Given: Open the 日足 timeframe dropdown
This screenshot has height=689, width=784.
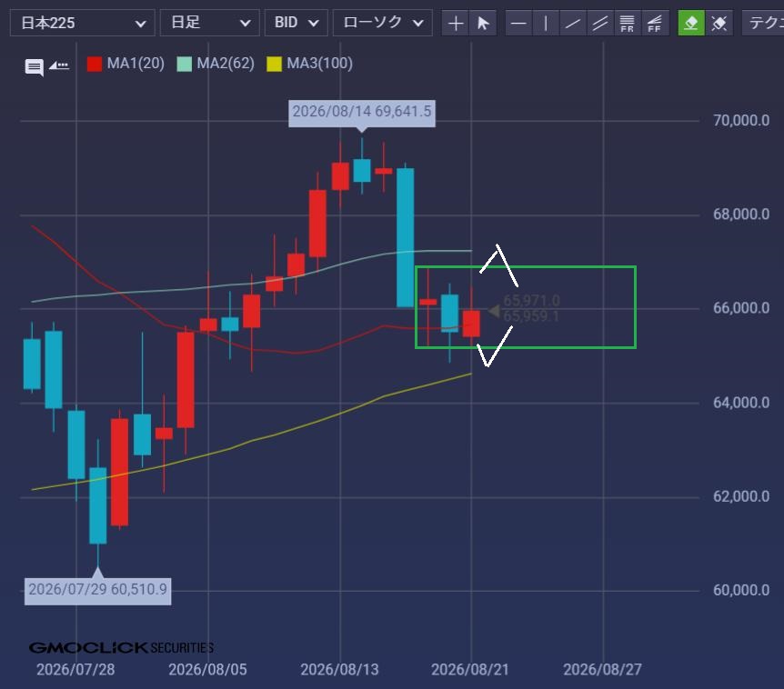Looking at the screenshot, I should click(209, 23).
